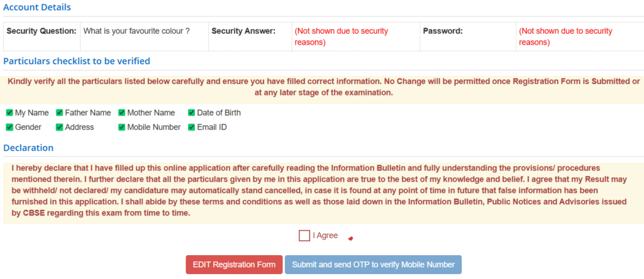644x279 pixels.
Task: Uncheck the Mother Name checkbox
Action: pyautogui.click(x=122, y=113)
